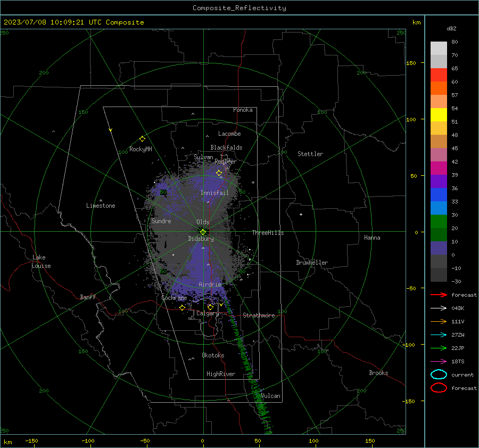Click the Sundre town label

pos(161,221)
